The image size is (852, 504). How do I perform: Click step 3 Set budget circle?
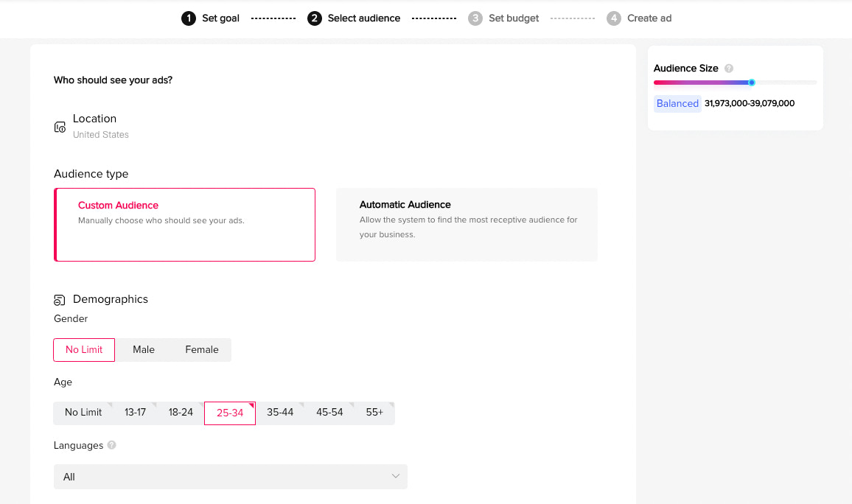pyautogui.click(x=475, y=18)
